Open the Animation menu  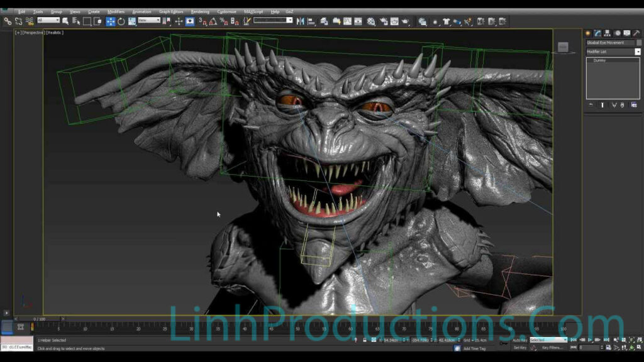(x=142, y=11)
